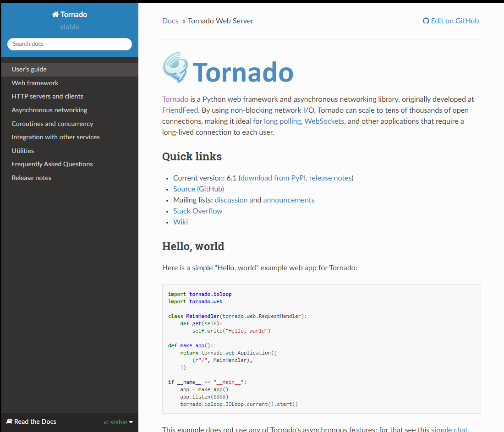Image resolution: width=504 pixels, height=432 pixels.
Task: Open Source (GitHub) link
Action: pos(199,189)
